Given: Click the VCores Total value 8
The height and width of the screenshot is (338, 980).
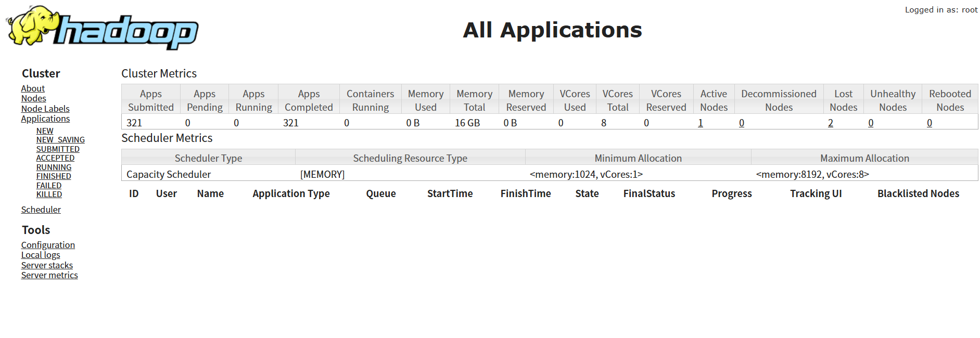Looking at the screenshot, I should pos(604,123).
